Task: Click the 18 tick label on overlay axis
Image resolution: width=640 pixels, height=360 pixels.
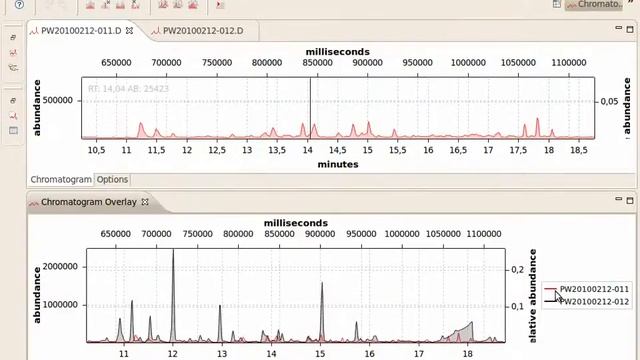Action: [x=468, y=354]
